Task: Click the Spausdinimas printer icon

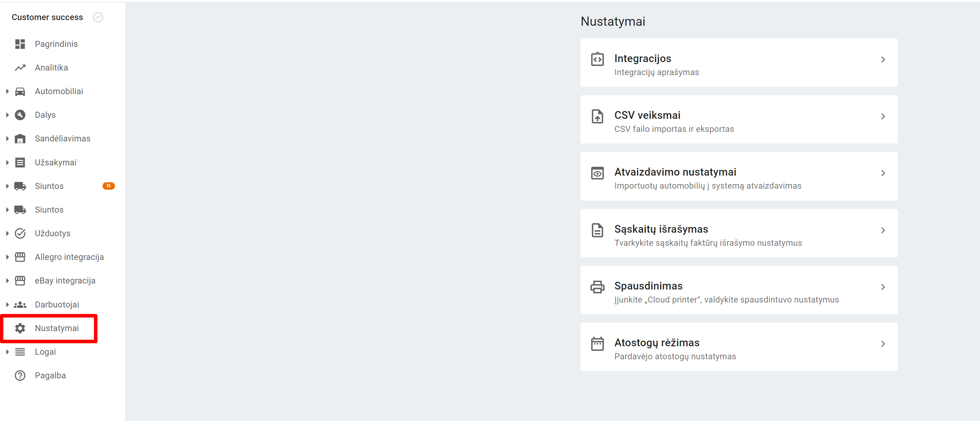Action: (597, 287)
